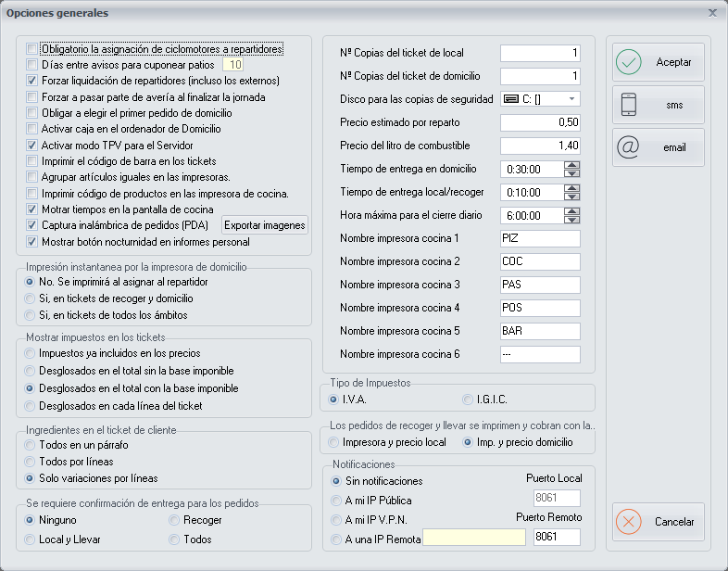
Task: Close the Opciones generales dialog
Action: click(x=712, y=13)
